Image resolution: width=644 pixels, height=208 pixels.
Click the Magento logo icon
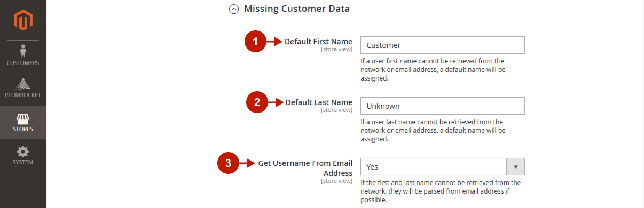[x=23, y=20]
